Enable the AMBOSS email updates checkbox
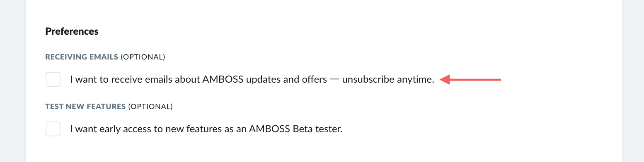The width and height of the screenshot is (644, 162). click(53, 79)
